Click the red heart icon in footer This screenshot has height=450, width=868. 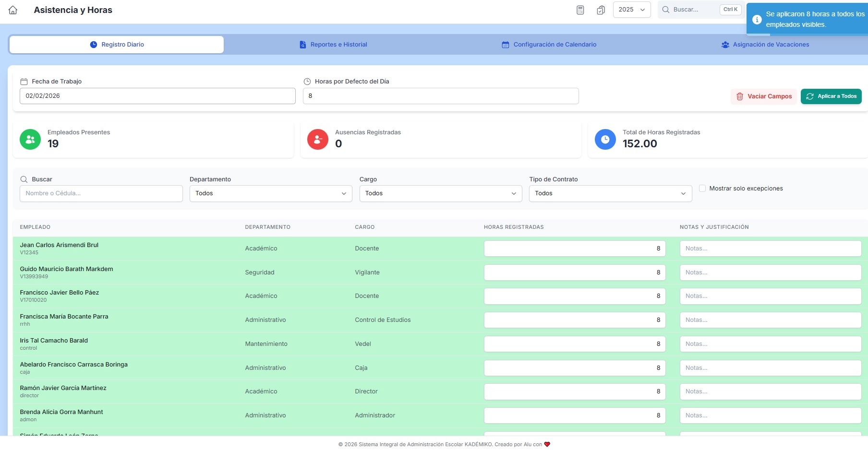(x=547, y=445)
